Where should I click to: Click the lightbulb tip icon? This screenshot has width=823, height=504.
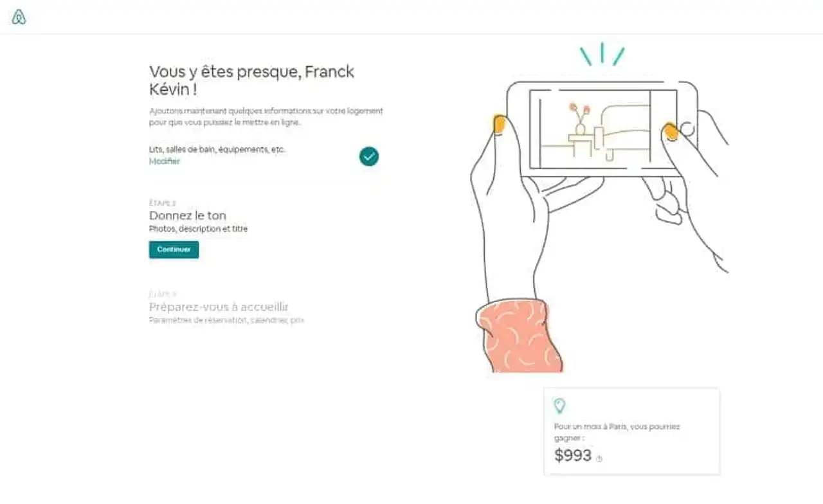click(559, 406)
